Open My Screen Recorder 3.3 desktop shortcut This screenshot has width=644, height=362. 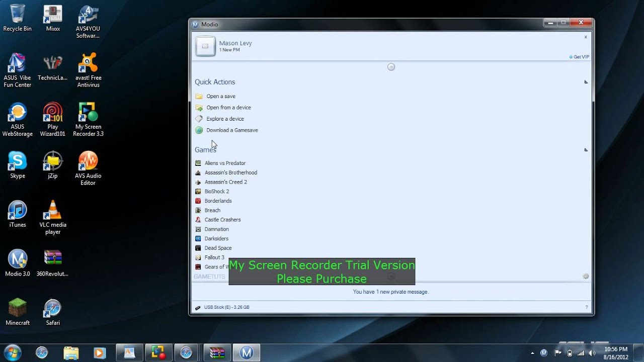[88, 120]
